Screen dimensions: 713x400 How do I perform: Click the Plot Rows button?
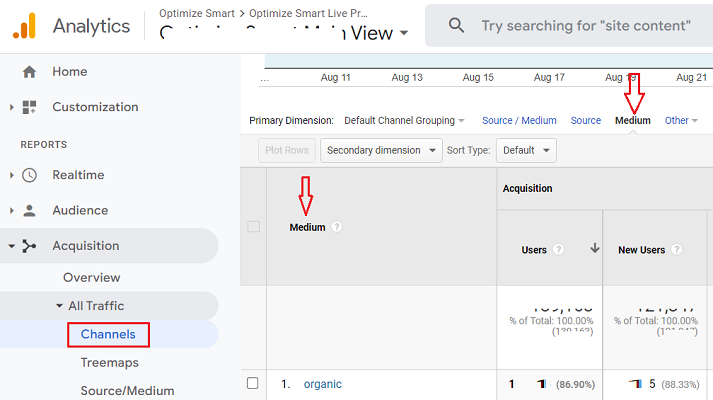coord(287,151)
